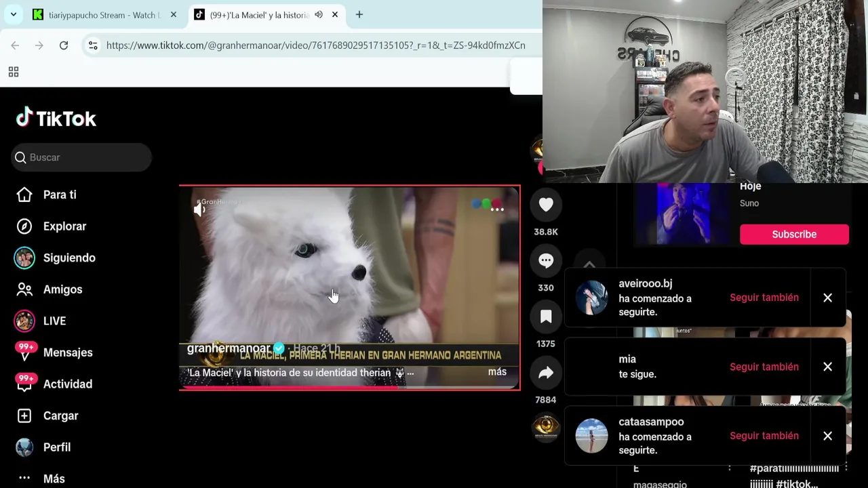Close the tiariypapucho Stream tab
This screenshot has width=868, height=488.
pos(174,15)
